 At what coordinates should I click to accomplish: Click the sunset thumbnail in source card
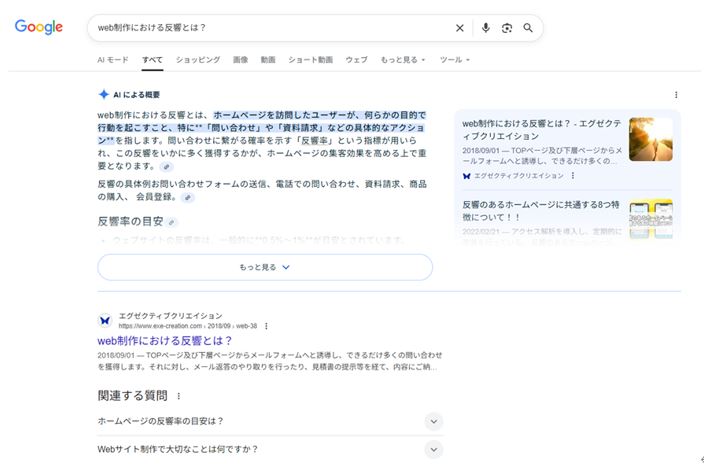pos(650,139)
